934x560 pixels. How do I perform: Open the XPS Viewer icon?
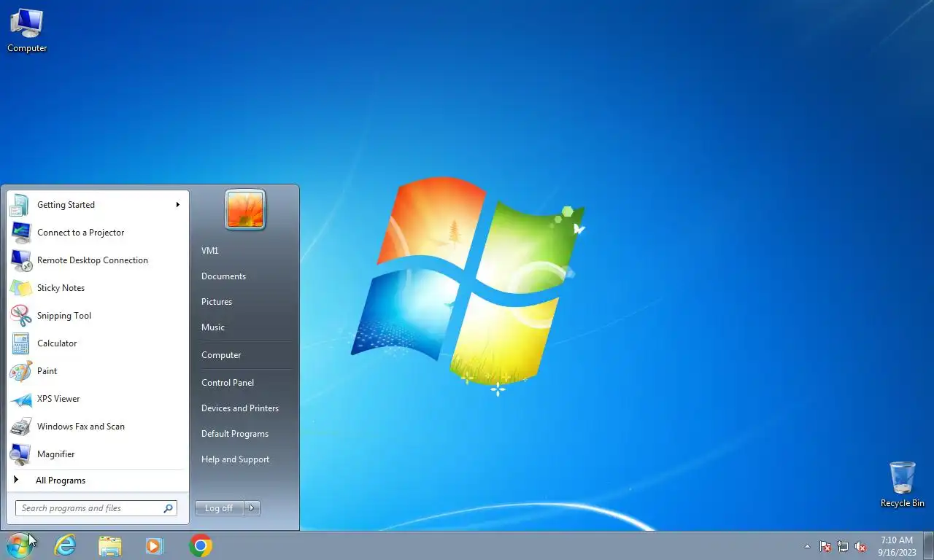pos(20,399)
